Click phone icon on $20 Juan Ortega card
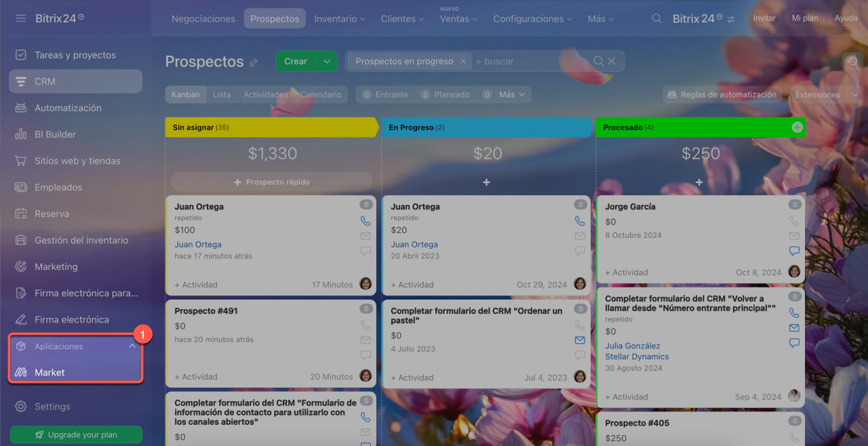Screen dimensions: 868x446 coord(580,221)
